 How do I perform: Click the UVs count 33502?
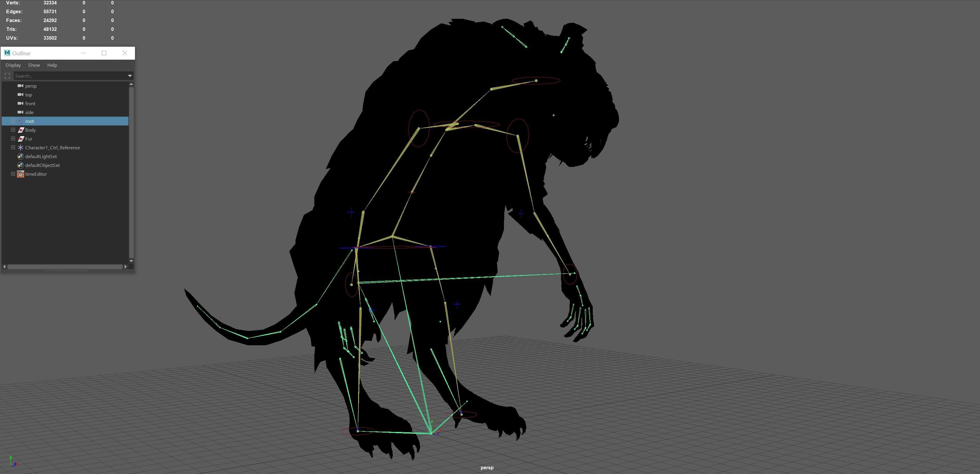pyautogui.click(x=50, y=38)
